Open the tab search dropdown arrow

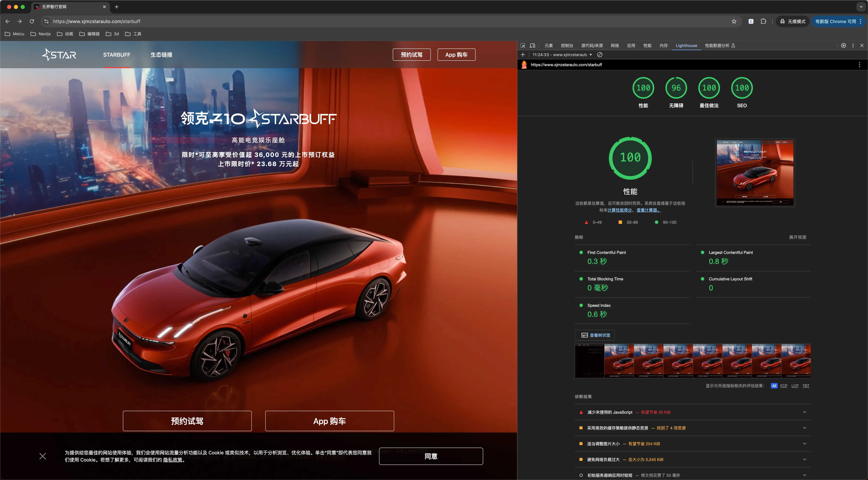coord(861,7)
